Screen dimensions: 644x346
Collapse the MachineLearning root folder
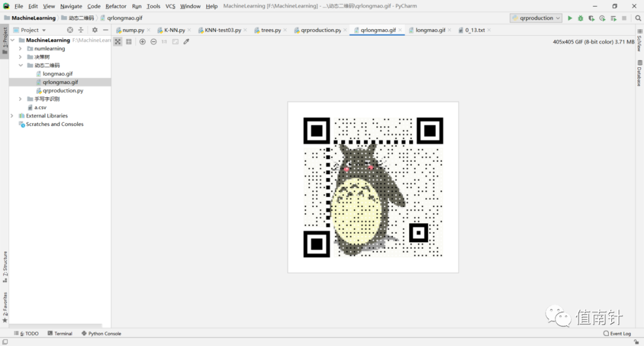point(13,41)
